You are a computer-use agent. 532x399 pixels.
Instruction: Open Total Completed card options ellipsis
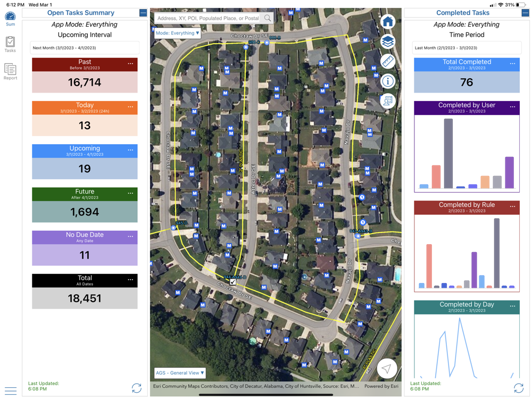[x=512, y=63]
